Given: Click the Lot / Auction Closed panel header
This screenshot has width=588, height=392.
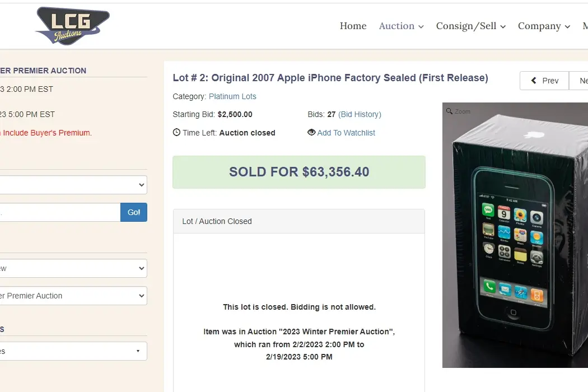Looking at the screenshot, I should click(299, 221).
